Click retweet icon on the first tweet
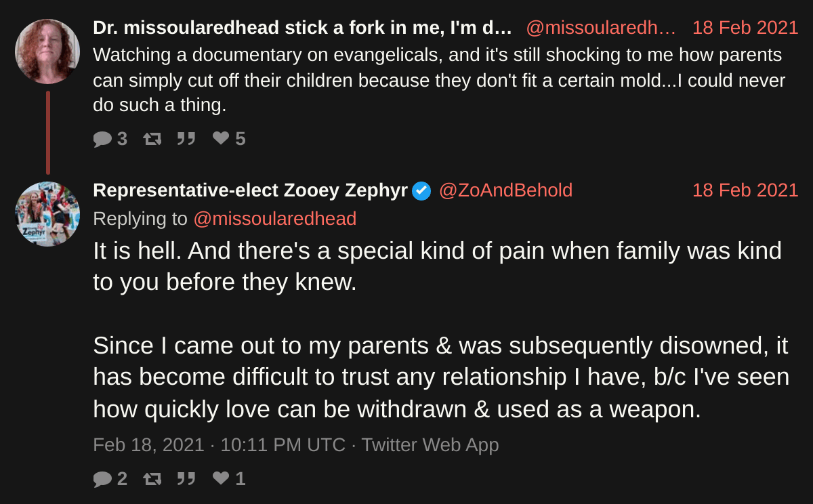This screenshot has width=813, height=504. click(152, 139)
